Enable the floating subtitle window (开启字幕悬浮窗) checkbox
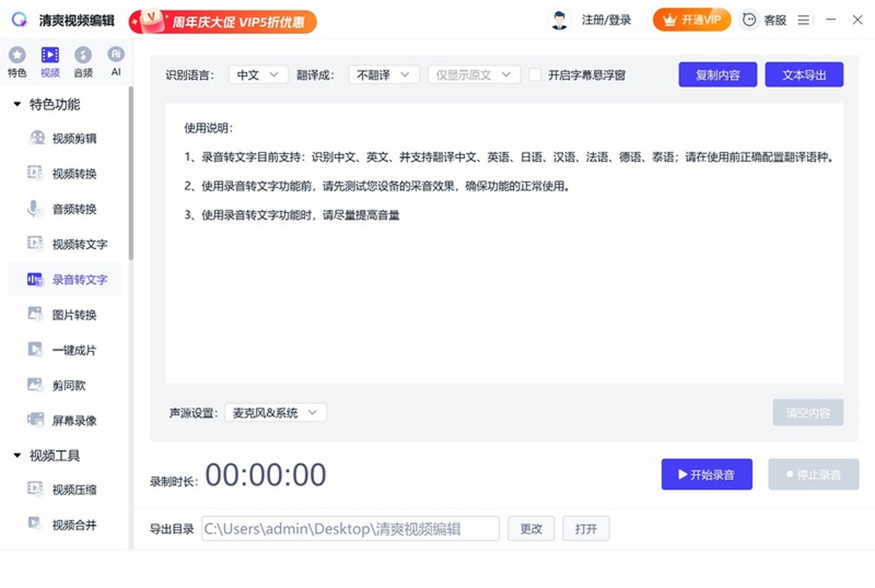The height and width of the screenshot is (588, 875). (x=535, y=74)
